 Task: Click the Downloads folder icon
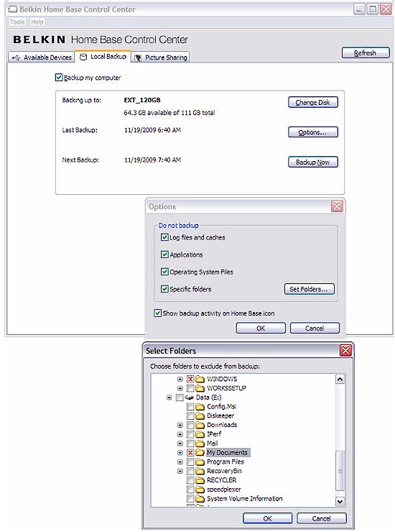pos(200,425)
